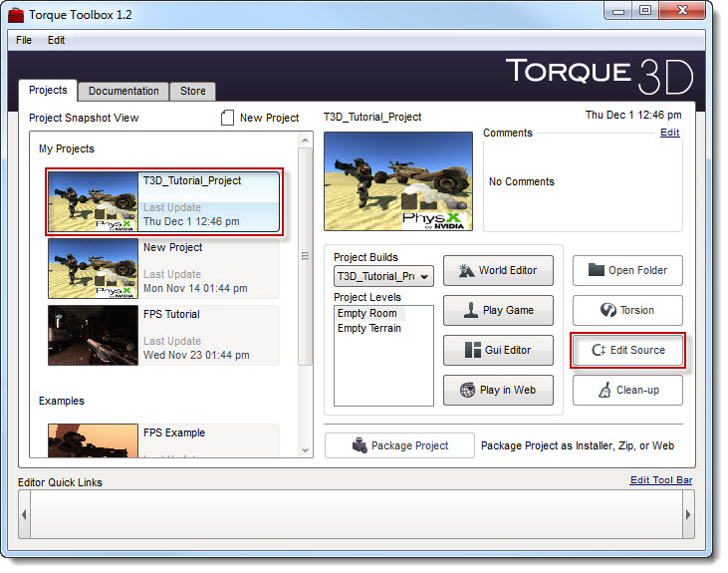The height and width of the screenshot is (573, 728).
Task: Click the Play Game joystick icon
Action: pos(471,310)
